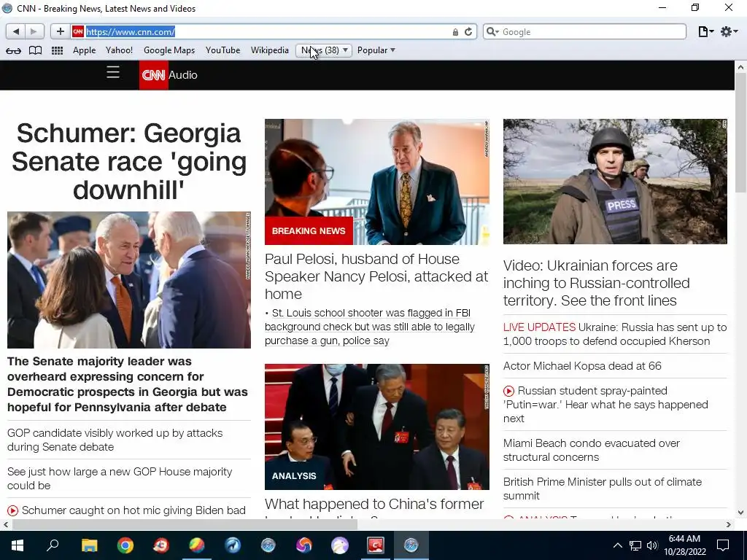The width and height of the screenshot is (747, 560).
Task: Click the scroll right arrow
Action: point(729,525)
